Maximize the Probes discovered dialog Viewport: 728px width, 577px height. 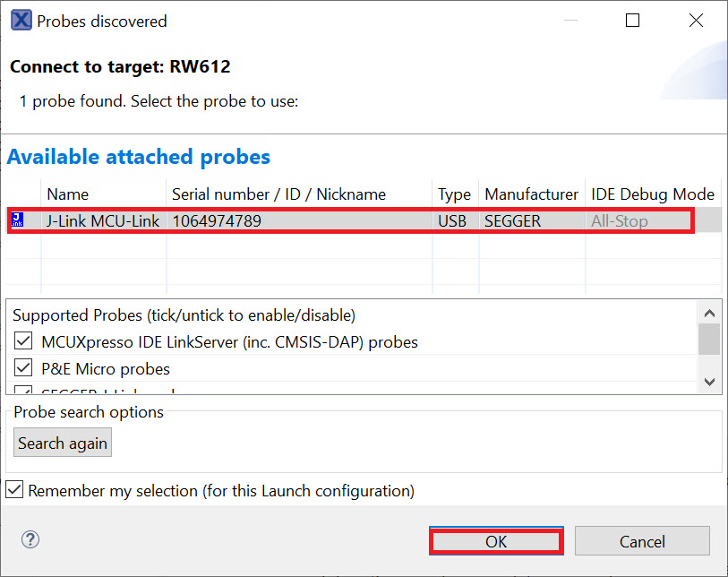click(632, 20)
